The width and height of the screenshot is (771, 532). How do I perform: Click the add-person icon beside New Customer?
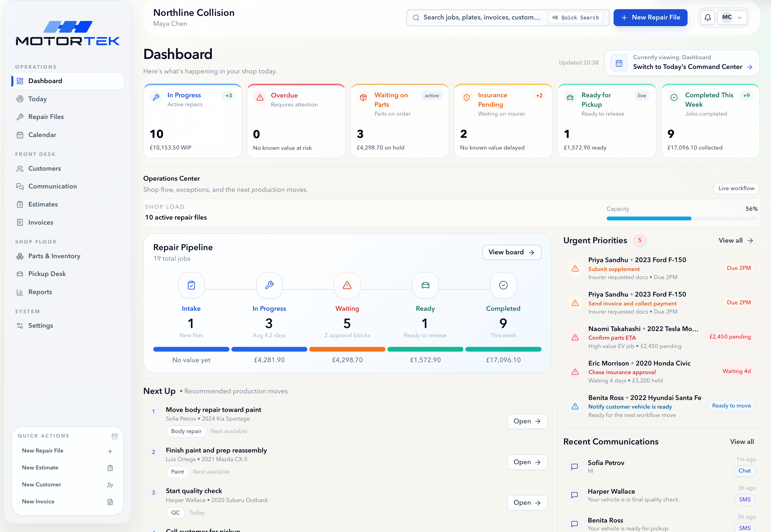(110, 485)
